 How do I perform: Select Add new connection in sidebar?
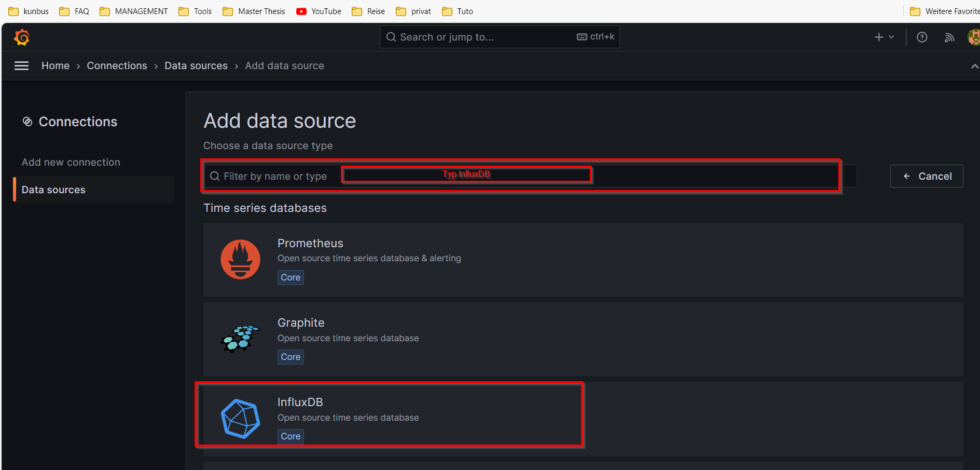coord(71,162)
